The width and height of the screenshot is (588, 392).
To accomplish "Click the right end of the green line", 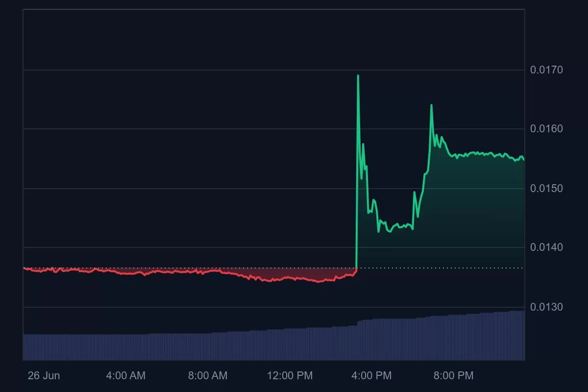I will click(x=523, y=159).
